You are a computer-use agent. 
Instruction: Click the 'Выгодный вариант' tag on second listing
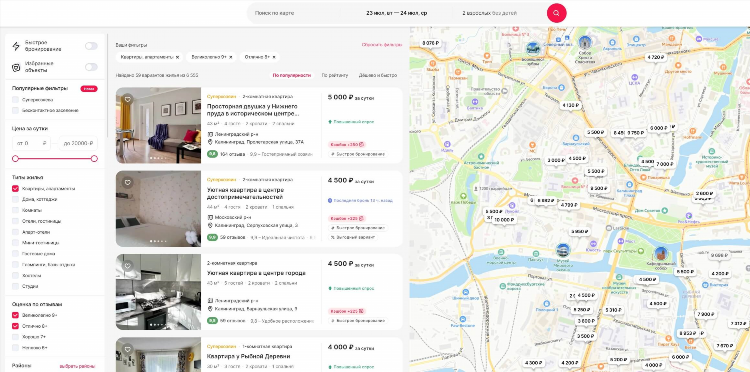[352, 237]
